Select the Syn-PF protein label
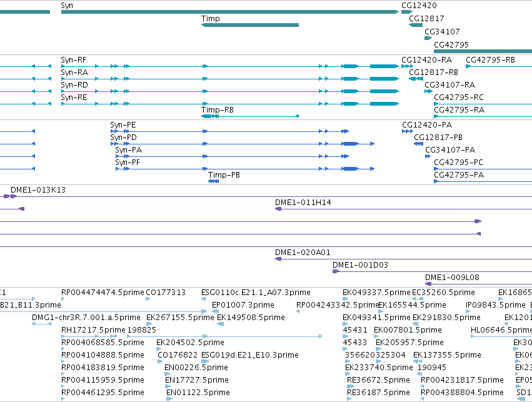The width and height of the screenshot is (532, 402). click(x=128, y=163)
